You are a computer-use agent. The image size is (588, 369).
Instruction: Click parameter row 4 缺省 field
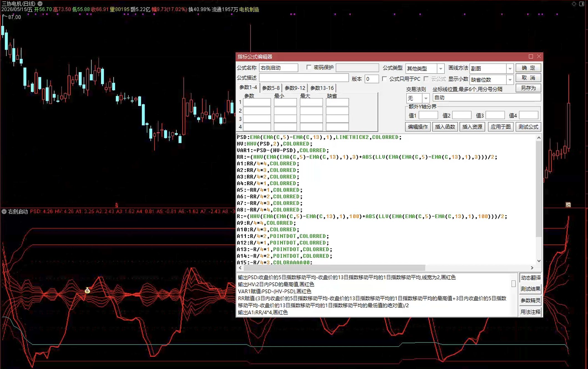pos(337,127)
